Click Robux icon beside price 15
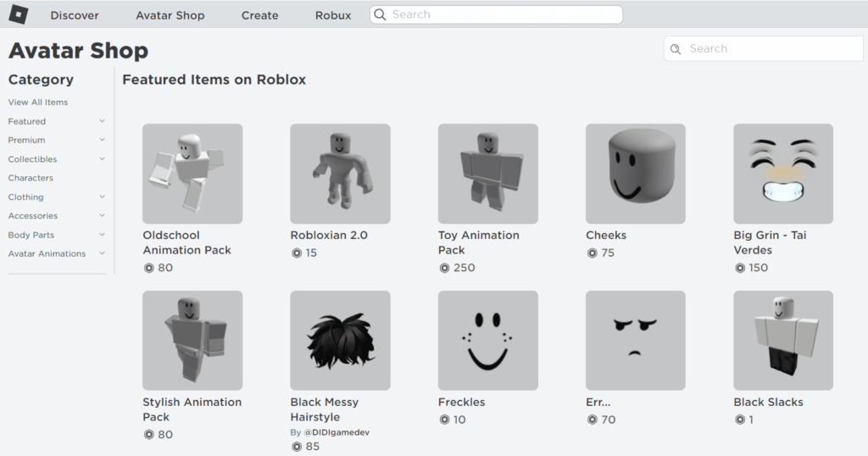Screen dimensions: 868x456 coord(297,253)
